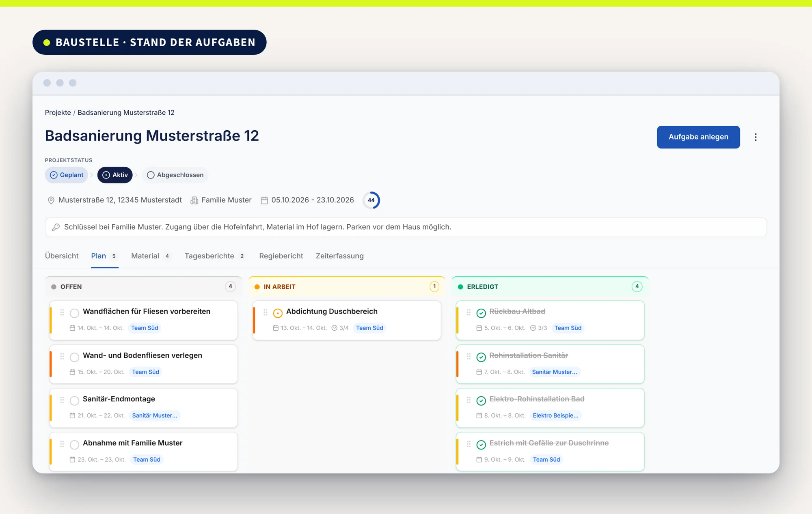Toggle the Abnahme mit Familie Muster status circle
The image size is (812, 514).
[75, 445]
